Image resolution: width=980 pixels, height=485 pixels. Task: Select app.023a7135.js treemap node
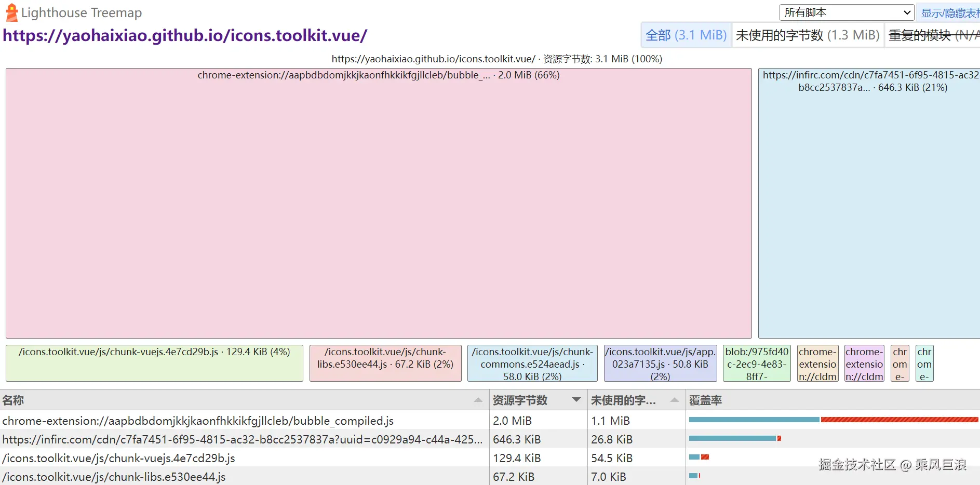(660, 363)
